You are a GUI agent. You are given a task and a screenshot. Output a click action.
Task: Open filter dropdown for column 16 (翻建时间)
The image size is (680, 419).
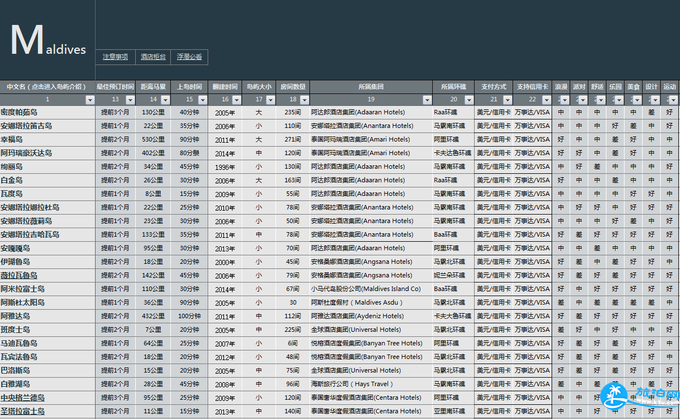point(236,100)
